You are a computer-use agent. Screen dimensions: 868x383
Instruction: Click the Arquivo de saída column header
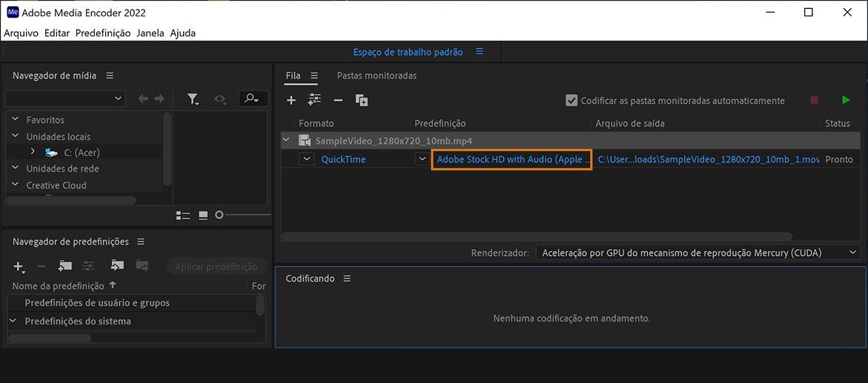click(630, 124)
